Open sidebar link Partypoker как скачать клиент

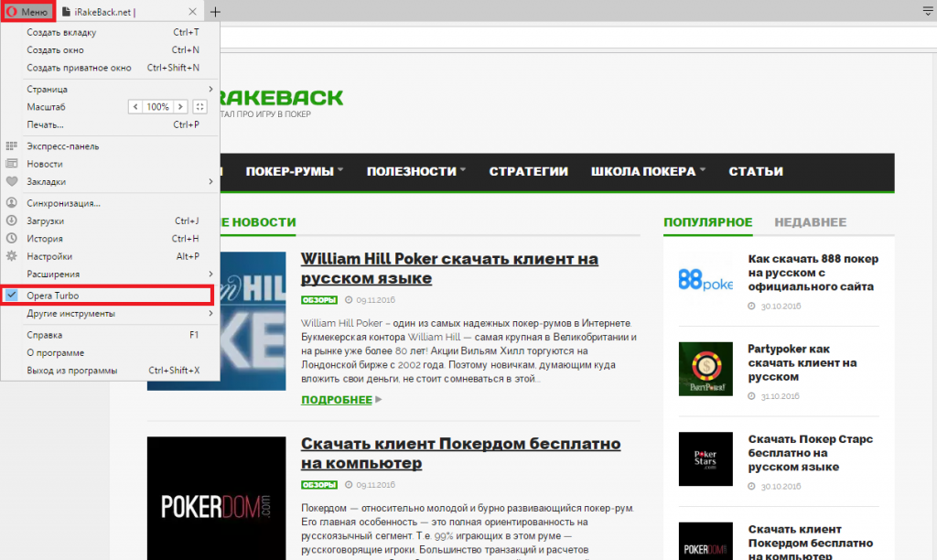(802, 362)
